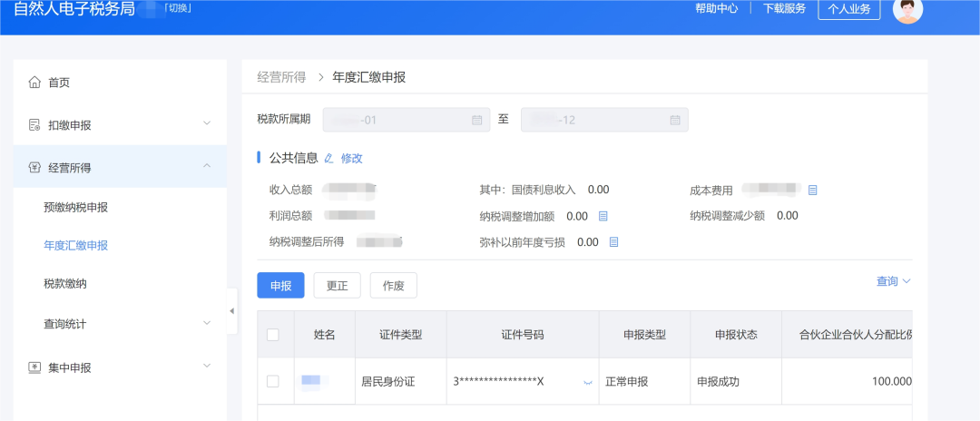Open detail icon next to 纳税调整增加额
Viewport: 980px width, 421px height.
603,216
